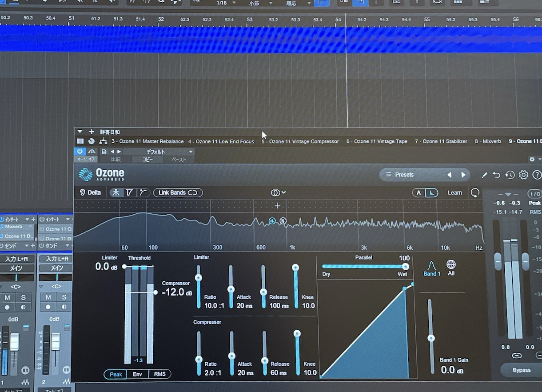Click the Compressor threshold value -12.0 dB
This screenshot has width=542, height=392.
point(177,292)
